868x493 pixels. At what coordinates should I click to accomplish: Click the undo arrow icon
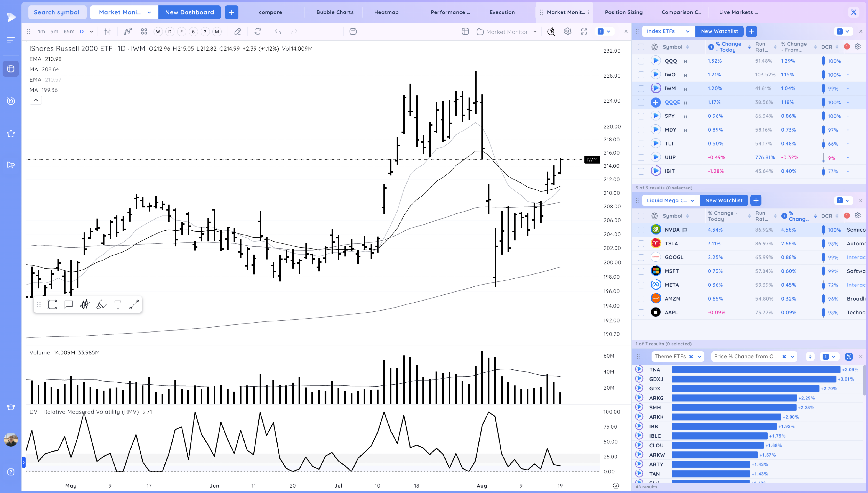point(278,31)
